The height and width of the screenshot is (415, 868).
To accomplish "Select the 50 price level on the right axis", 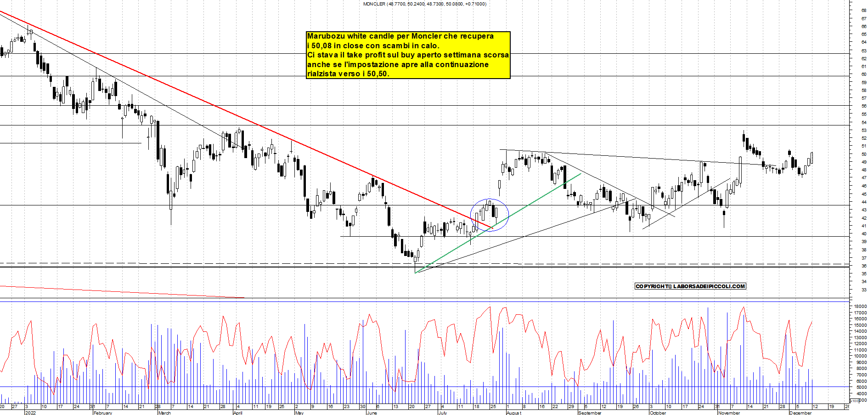I will tap(864, 154).
